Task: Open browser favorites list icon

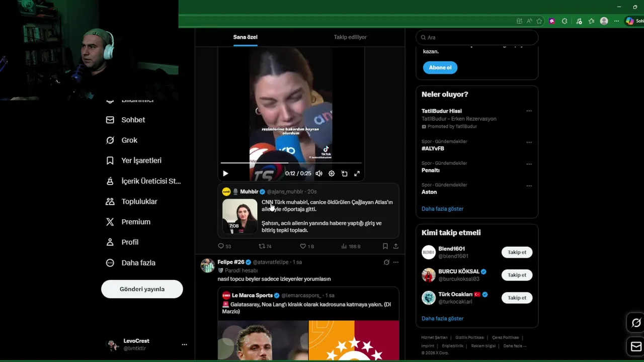Action: coord(591,21)
